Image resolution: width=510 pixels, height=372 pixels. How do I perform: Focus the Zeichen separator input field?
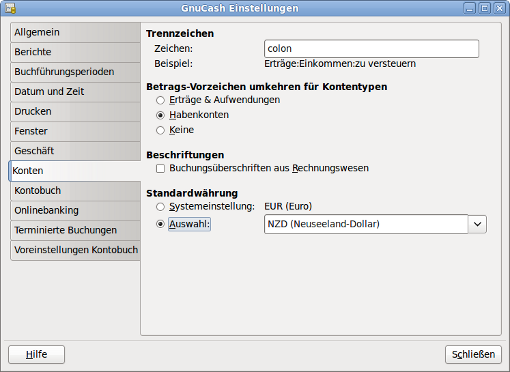[x=371, y=49]
